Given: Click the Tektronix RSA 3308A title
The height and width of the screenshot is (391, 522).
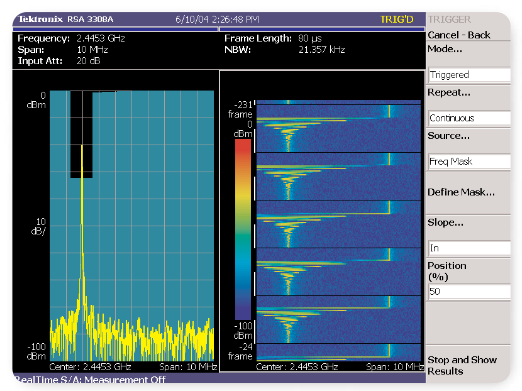Looking at the screenshot, I should [66, 19].
